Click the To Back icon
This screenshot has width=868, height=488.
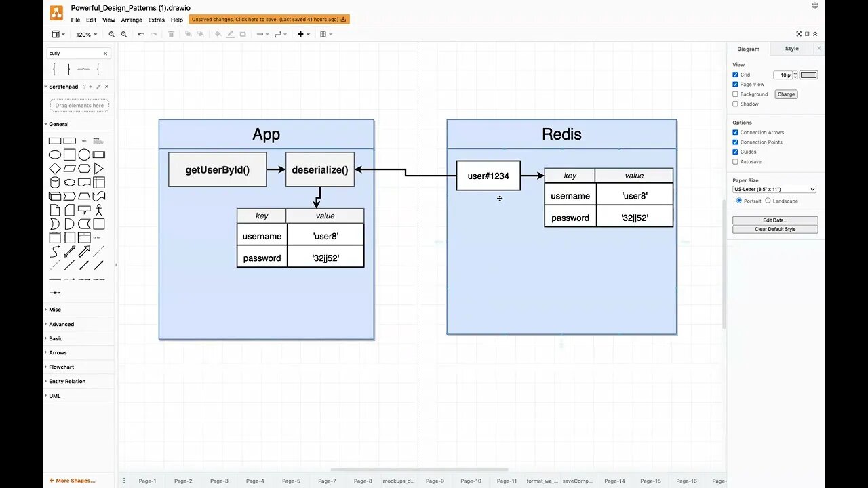[x=200, y=34]
